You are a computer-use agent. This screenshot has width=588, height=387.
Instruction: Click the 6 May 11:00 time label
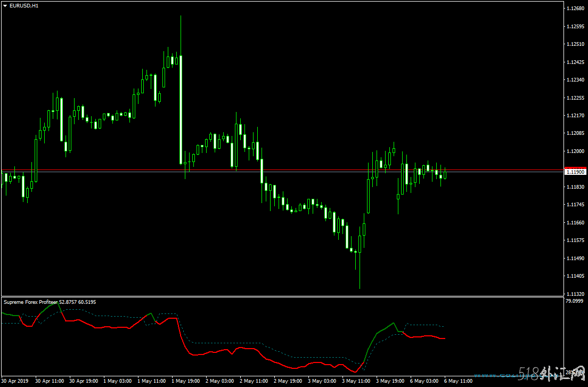459,381
